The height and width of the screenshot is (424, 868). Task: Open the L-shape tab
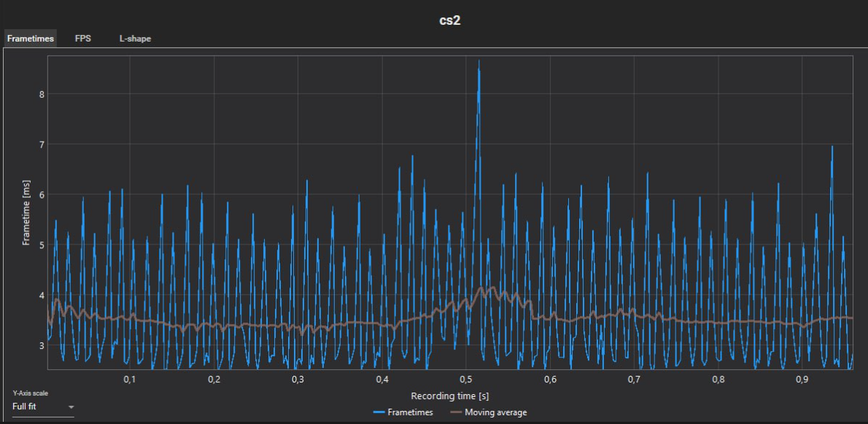point(135,39)
